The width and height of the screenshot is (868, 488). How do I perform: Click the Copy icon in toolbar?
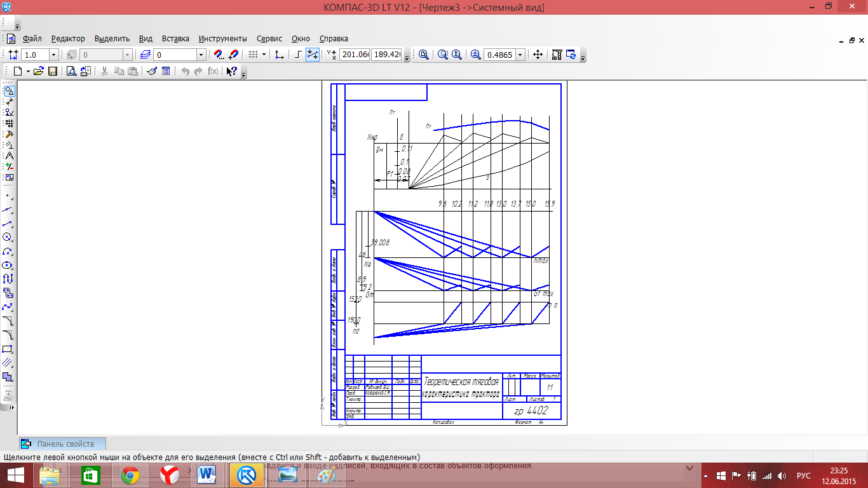click(x=119, y=71)
